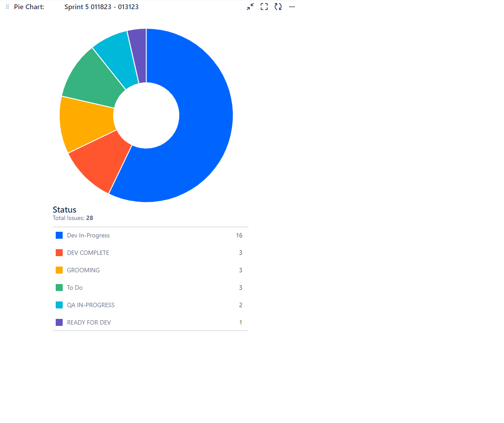Click the count 16 for Dev In-Progress
This screenshot has height=423, width=504.
[x=239, y=236]
